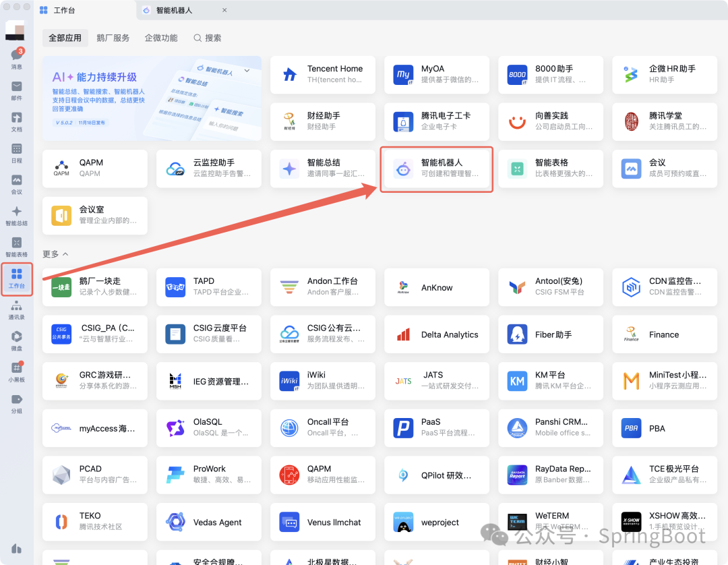The image size is (728, 565).
Task: Open the OlaSQL app icon
Action: click(x=175, y=427)
